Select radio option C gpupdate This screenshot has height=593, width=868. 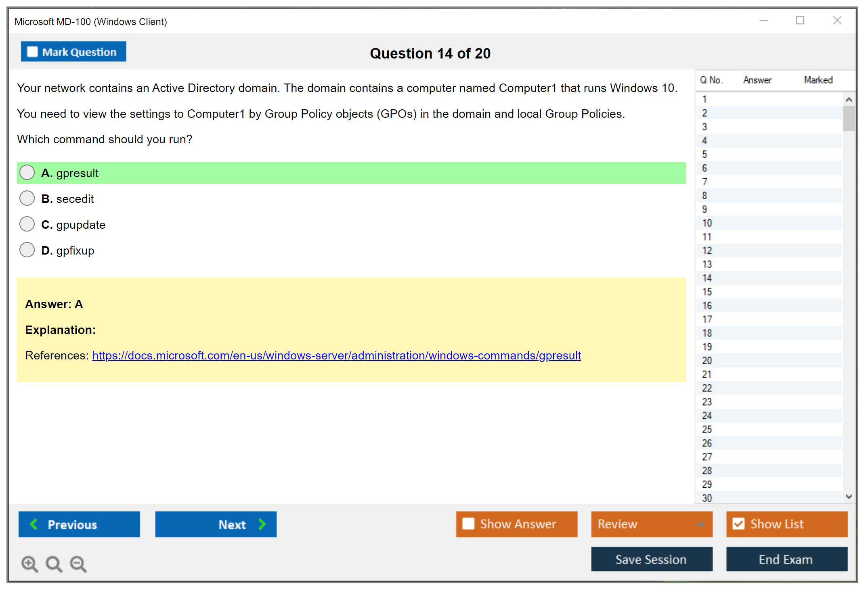point(27,224)
